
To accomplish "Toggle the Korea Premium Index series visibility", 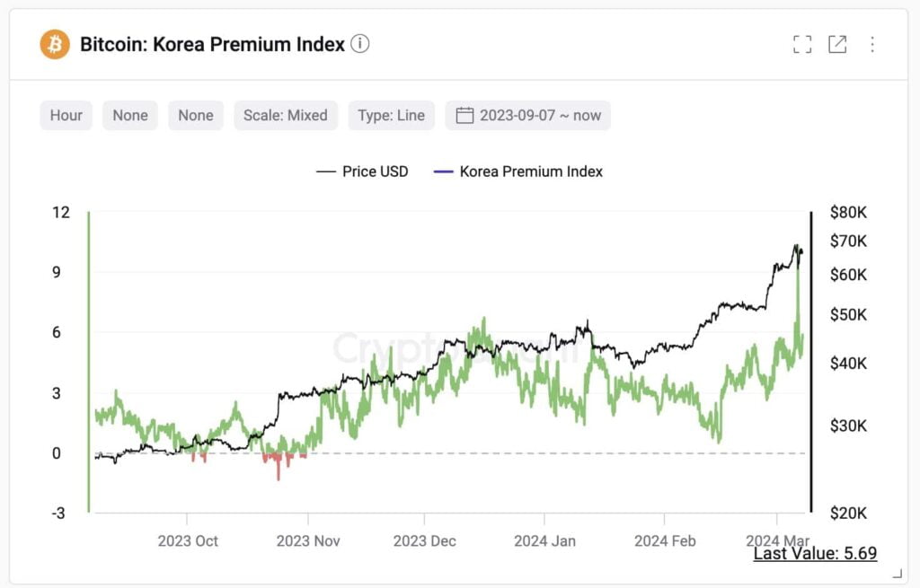I will point(531,171).
